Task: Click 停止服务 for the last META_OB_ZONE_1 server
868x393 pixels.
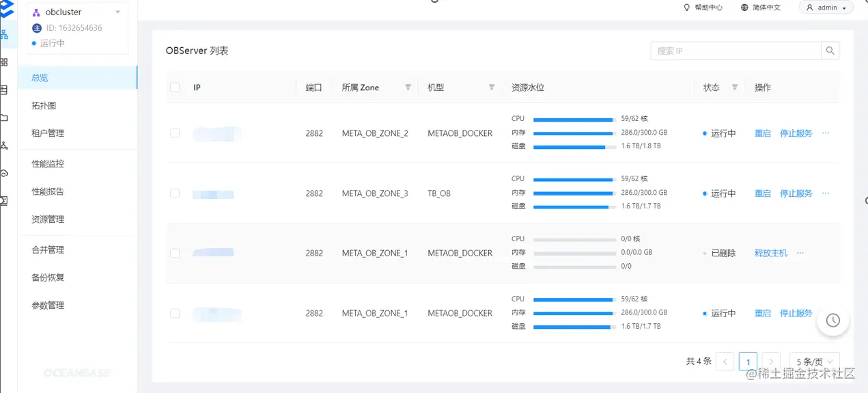Action: 796,313
